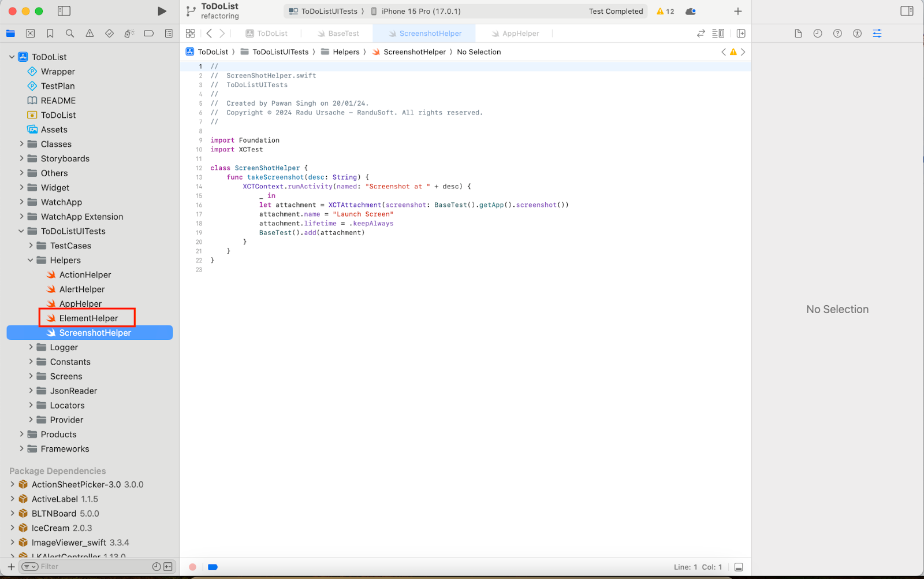This screenshot has height=579, width=924.
Task: Click the warning triangle in the jump bar
Action: pyautogui.click(x=733, y=52)
